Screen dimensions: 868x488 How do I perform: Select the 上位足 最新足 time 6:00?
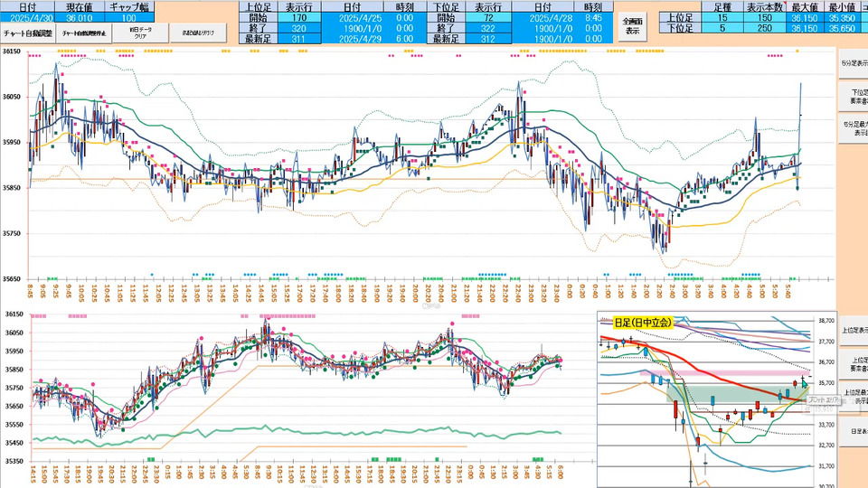click(x=405, y=39)
